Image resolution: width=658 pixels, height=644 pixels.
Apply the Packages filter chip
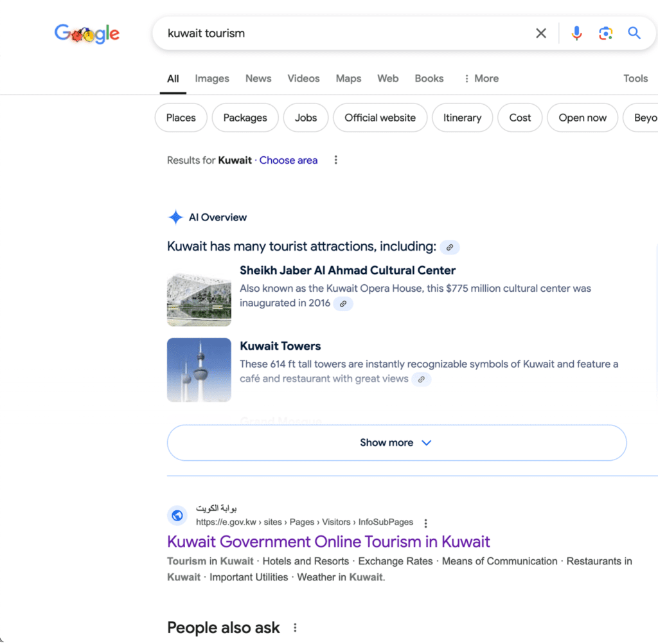[245, 118]
